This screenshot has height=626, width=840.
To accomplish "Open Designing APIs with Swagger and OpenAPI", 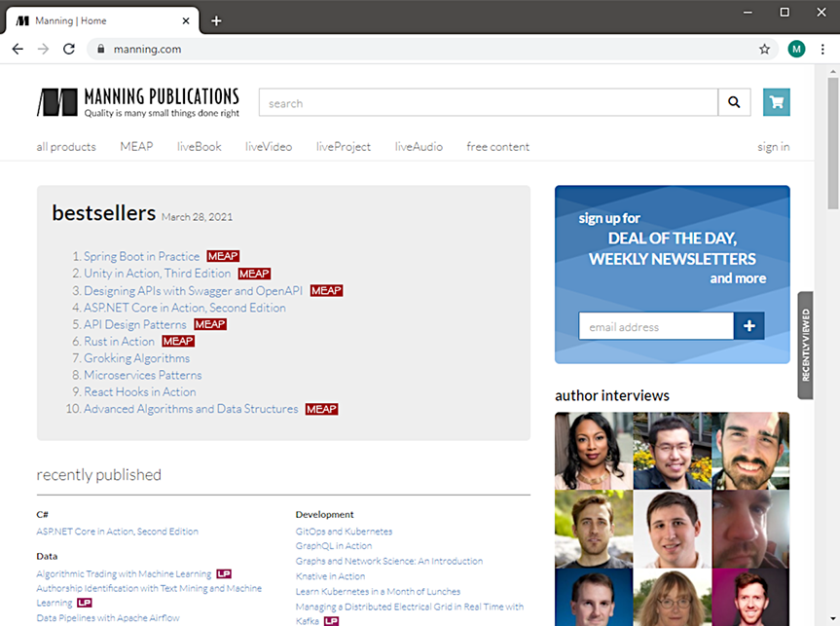I will point(193,290).
